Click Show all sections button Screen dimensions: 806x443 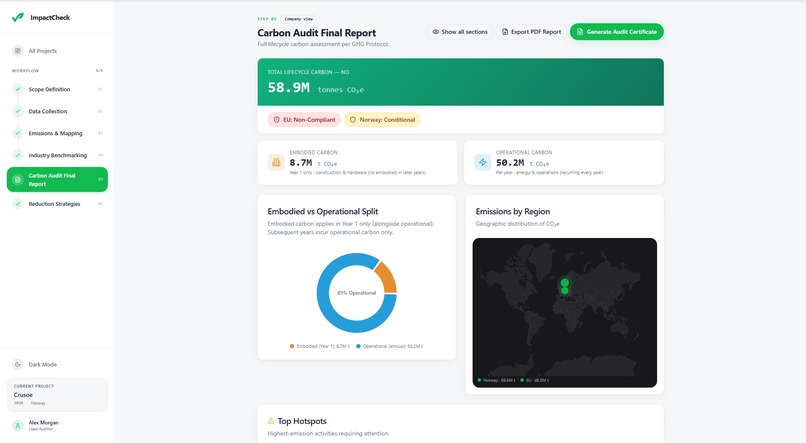point(460,32)
